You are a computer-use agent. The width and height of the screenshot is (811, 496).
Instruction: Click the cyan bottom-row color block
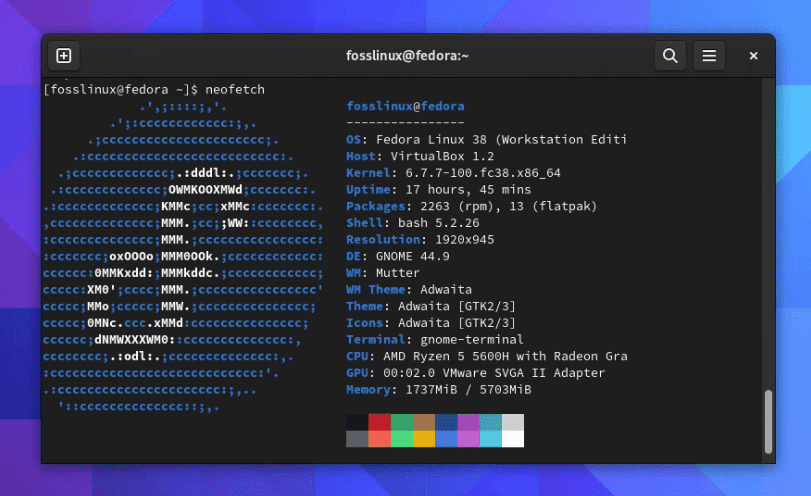(490, 439)
